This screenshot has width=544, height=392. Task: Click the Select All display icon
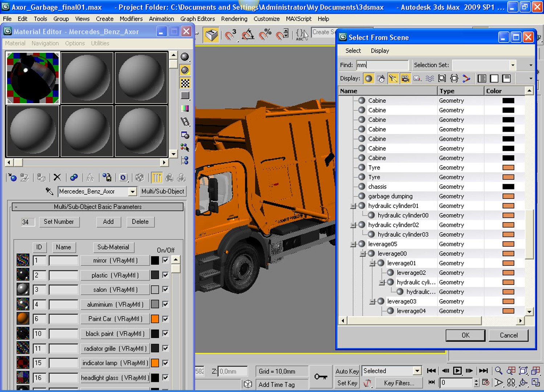pyautogui.click(x=482, y=78)
